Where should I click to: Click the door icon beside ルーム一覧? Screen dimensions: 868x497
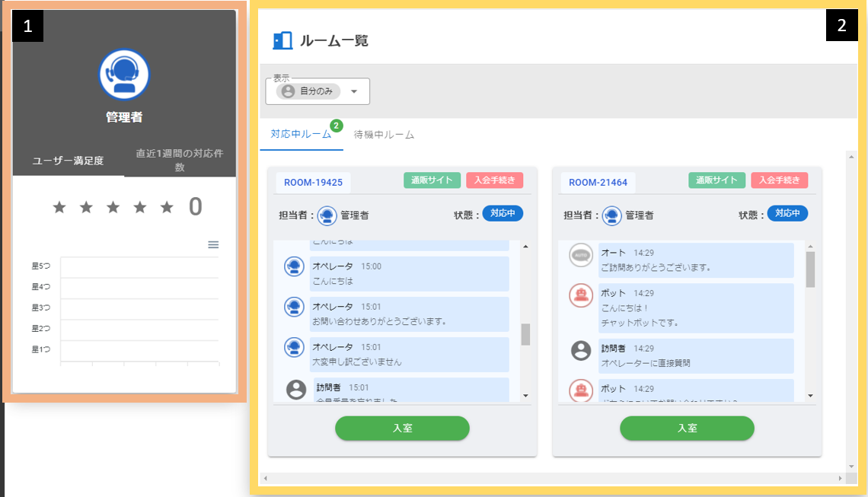(282, 41)
